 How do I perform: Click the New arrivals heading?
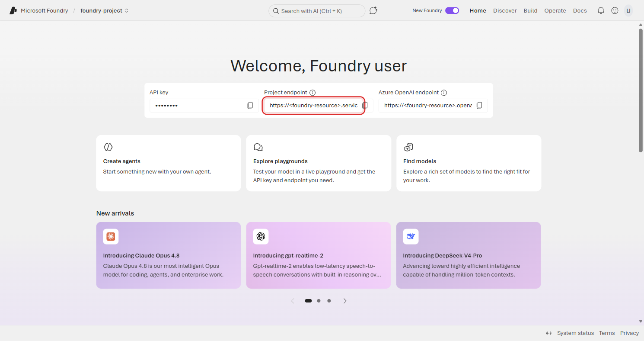pyautogui.click(x=115, y=213)
